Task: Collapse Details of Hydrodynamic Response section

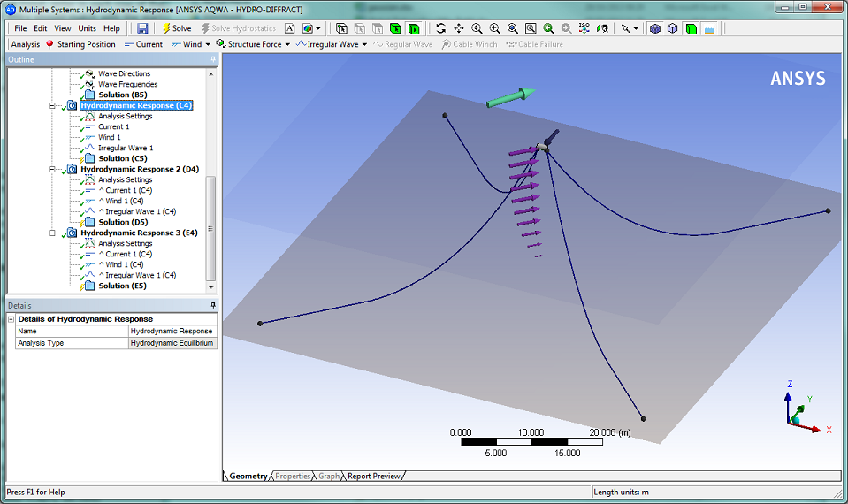Action: pos(11,319)
